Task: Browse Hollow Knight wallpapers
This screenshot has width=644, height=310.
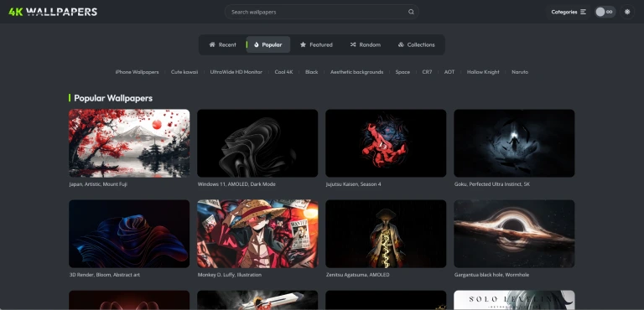Action: [483, 72]
